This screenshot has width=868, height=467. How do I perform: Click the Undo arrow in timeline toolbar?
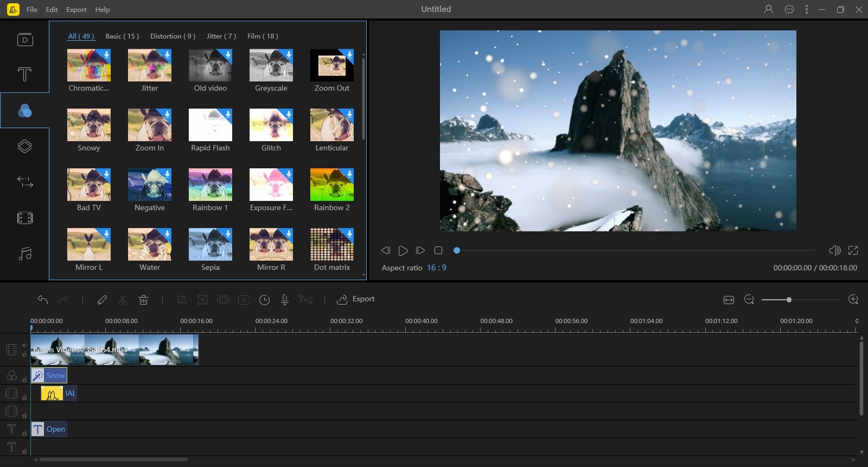(x=43, y=300)
